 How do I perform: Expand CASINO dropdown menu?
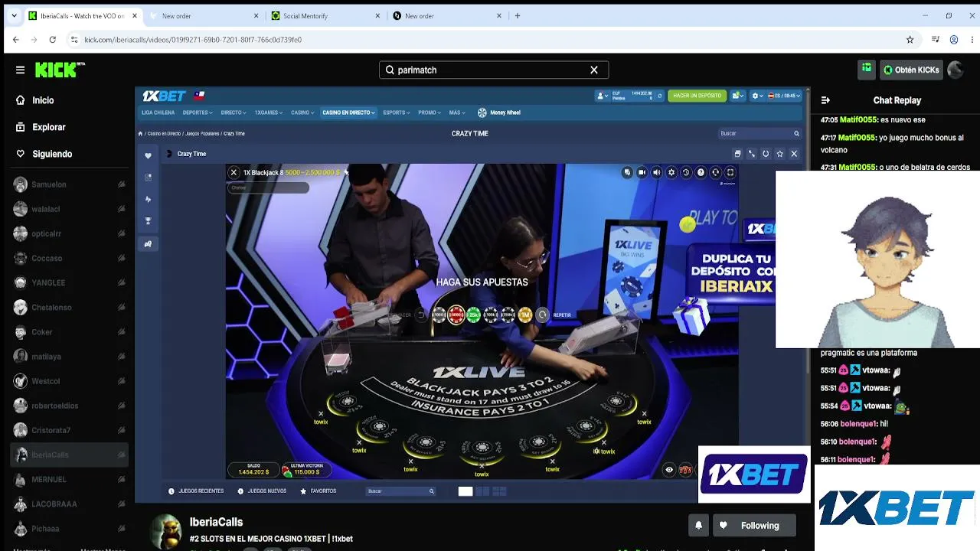pos(302,112)
